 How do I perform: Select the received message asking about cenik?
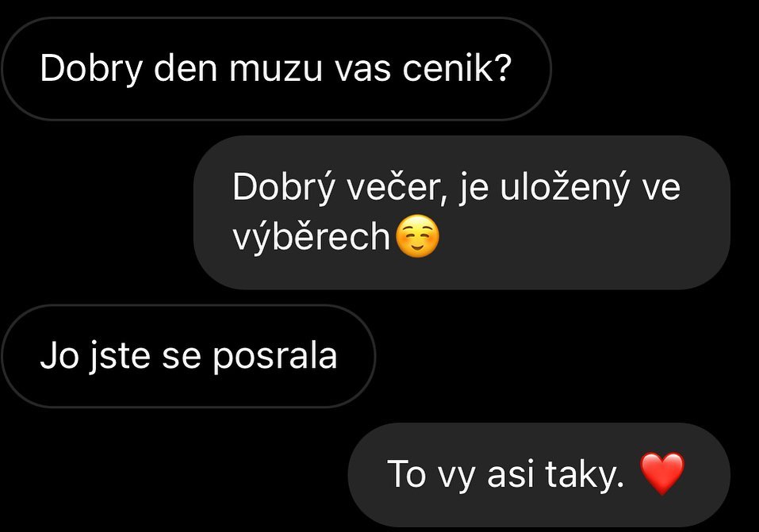pos(276,69)
